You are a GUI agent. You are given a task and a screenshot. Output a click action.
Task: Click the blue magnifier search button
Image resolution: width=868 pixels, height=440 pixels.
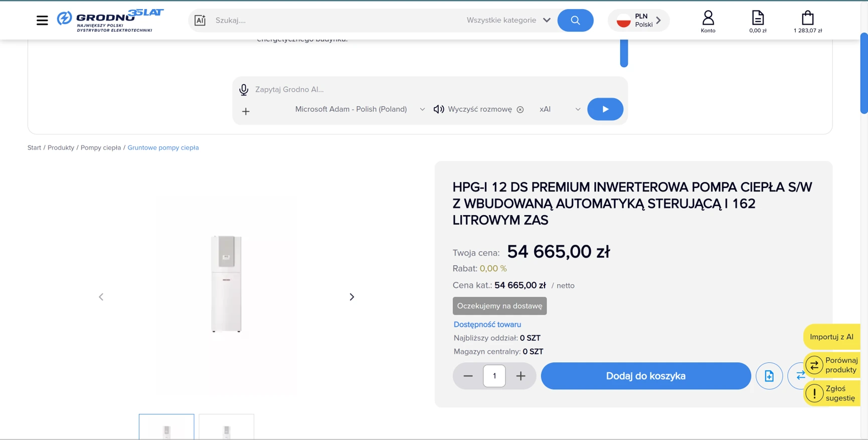[575, 21]
